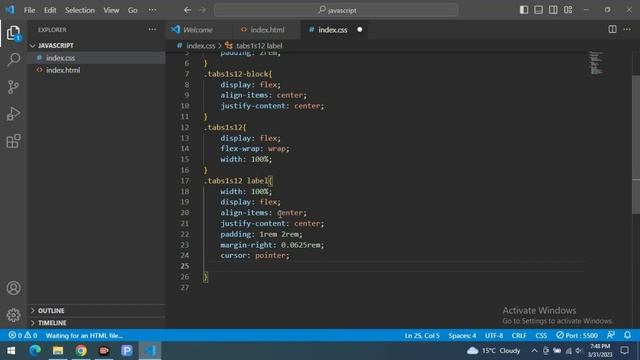
Task: Open the Windows Start menu
Action: coord(11,351)
